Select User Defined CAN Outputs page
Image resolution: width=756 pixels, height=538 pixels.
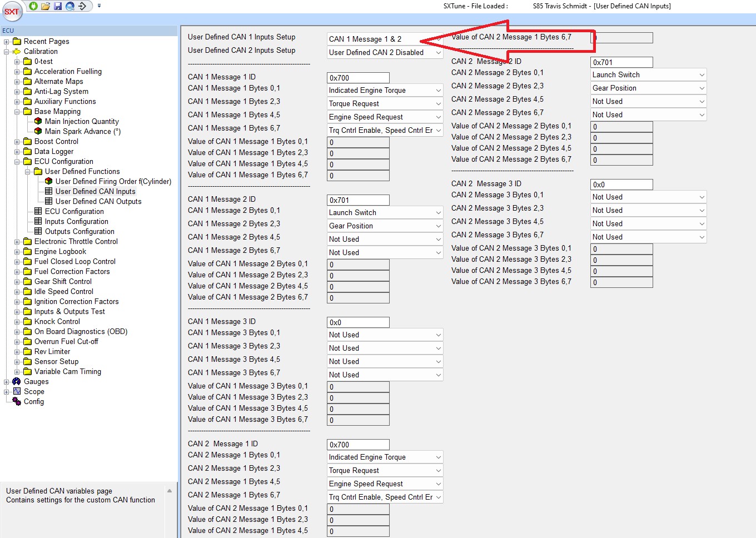pos(98,202)
